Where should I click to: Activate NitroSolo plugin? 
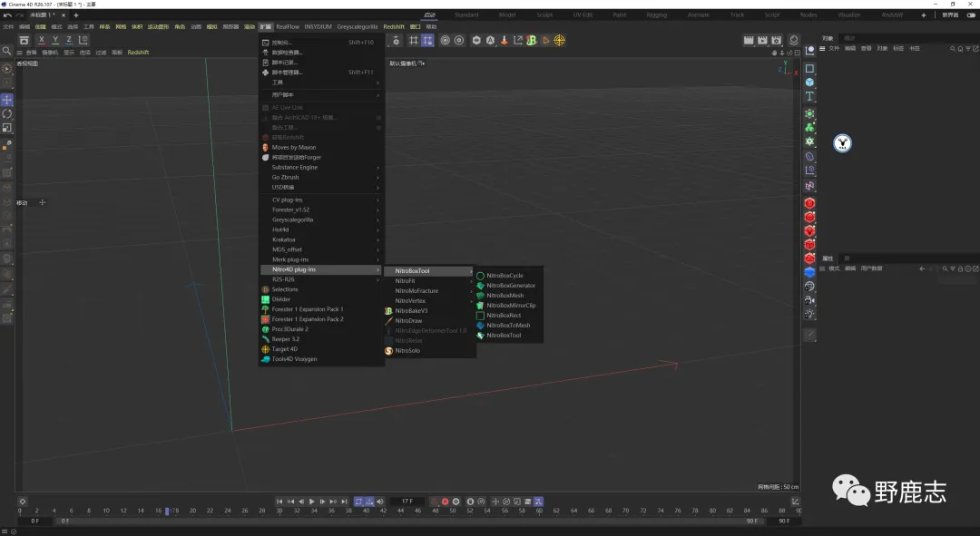pyautogui.click(x=430, y=351)
